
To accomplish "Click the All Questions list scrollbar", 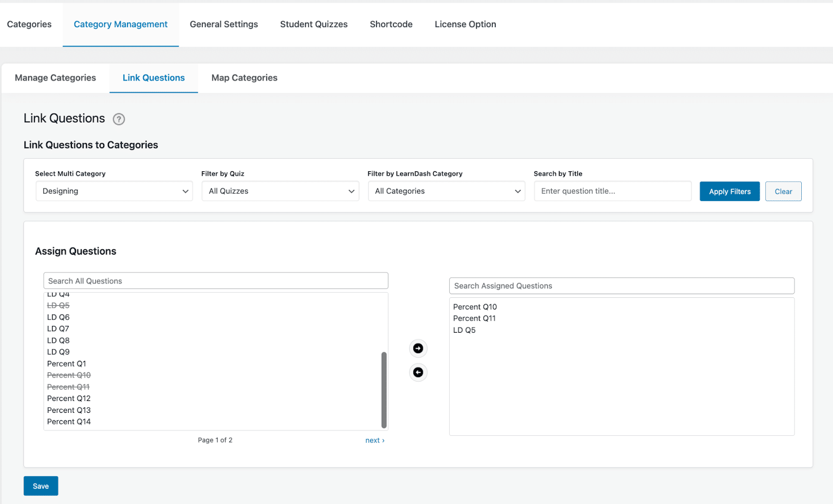I will [384, 390].
